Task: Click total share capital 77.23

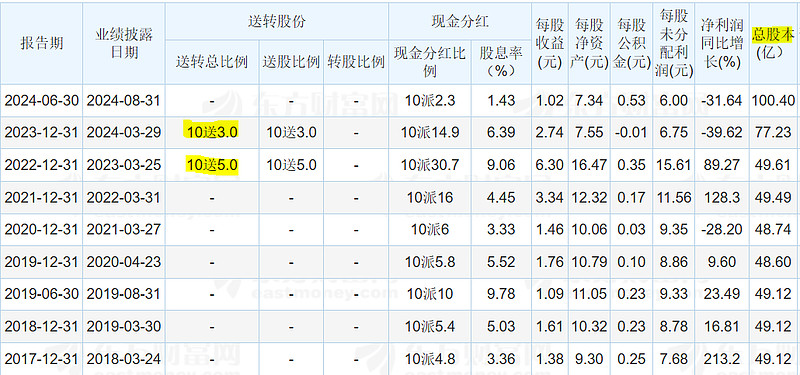Action: pyautogui.click(x=774, y=133)
